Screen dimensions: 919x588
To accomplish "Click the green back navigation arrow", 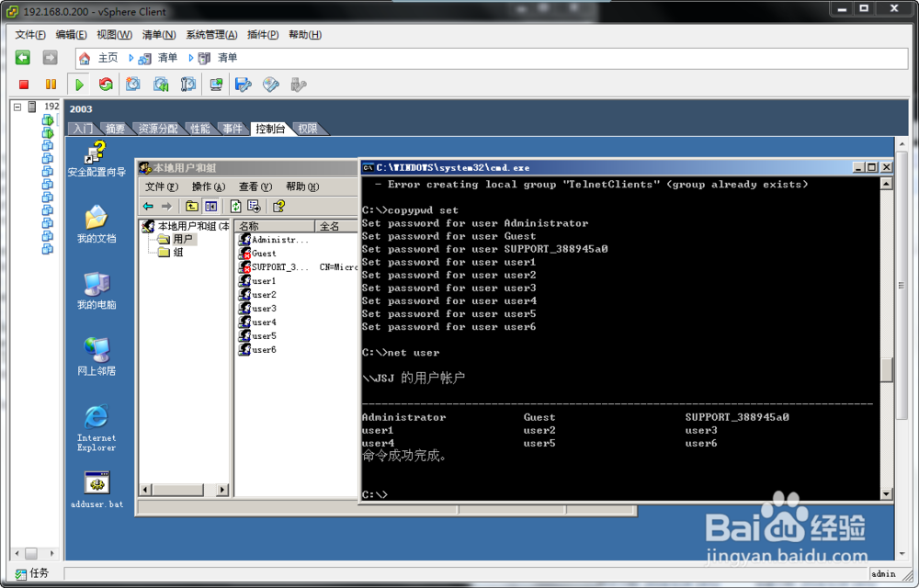I will click(x=23, y=57).
